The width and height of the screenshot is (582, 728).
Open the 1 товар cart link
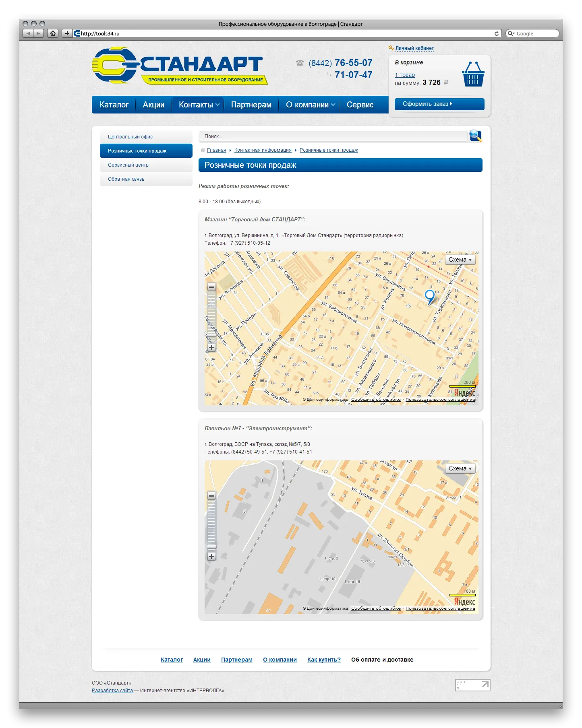point(404,75)
